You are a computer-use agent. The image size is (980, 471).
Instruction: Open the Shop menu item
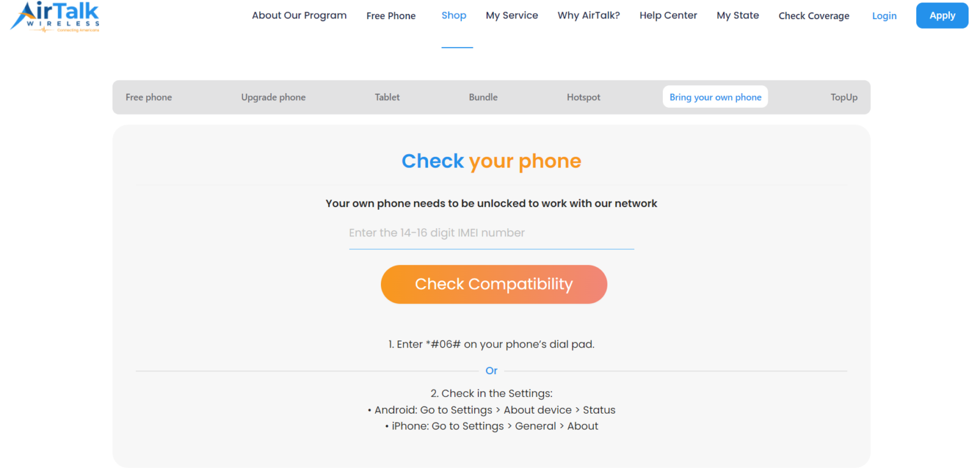coord(454,15)
